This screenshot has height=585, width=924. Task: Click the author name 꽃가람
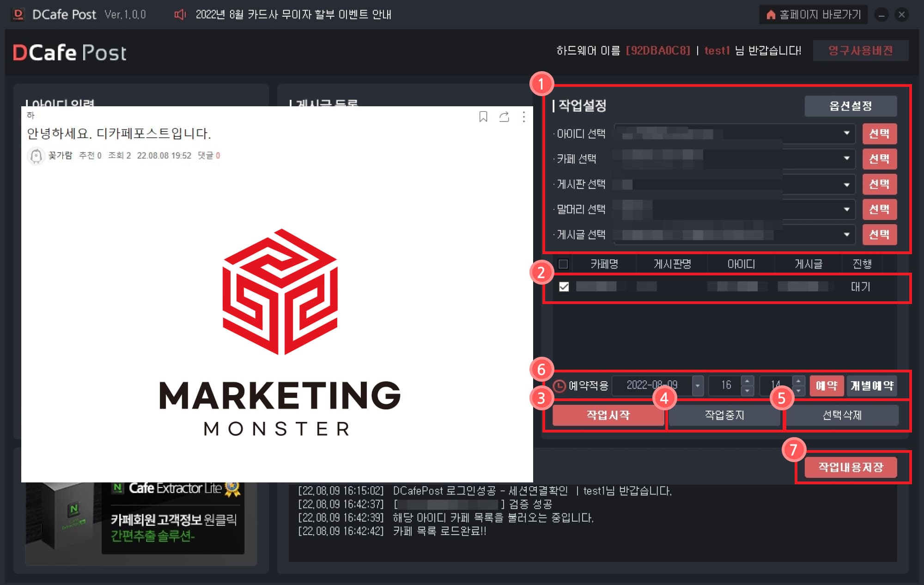click(61, 156)
